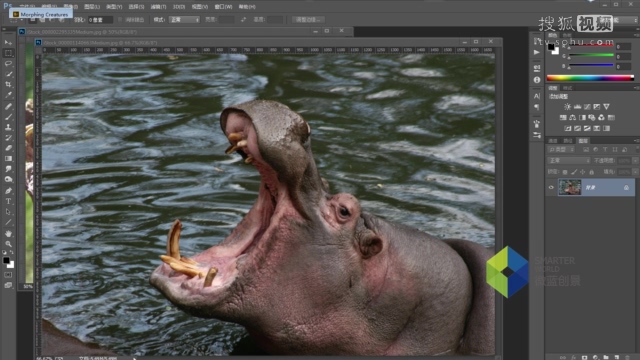
Task: Toggle lock transparent pixels
Action: [565, 172]
